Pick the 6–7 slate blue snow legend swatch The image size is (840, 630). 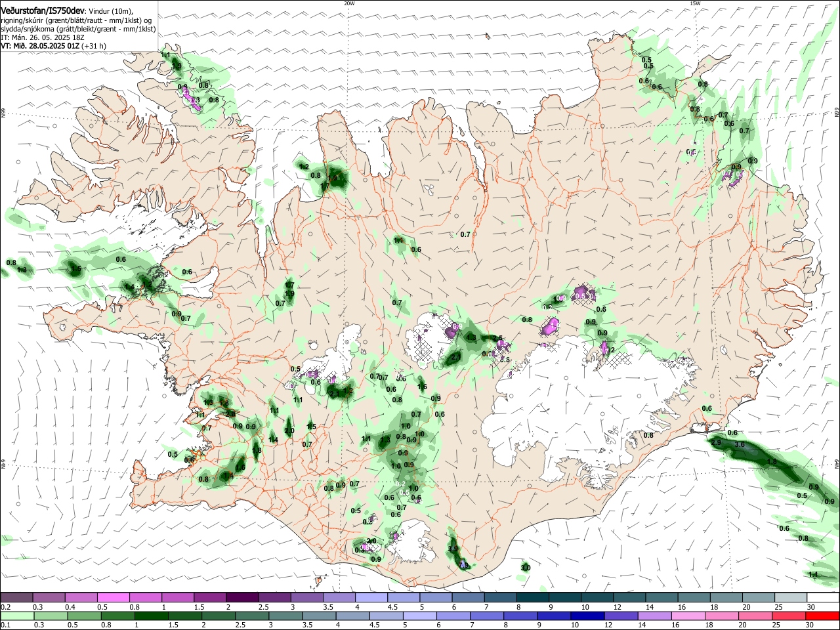pyautogui.click(x=469, y=598)
